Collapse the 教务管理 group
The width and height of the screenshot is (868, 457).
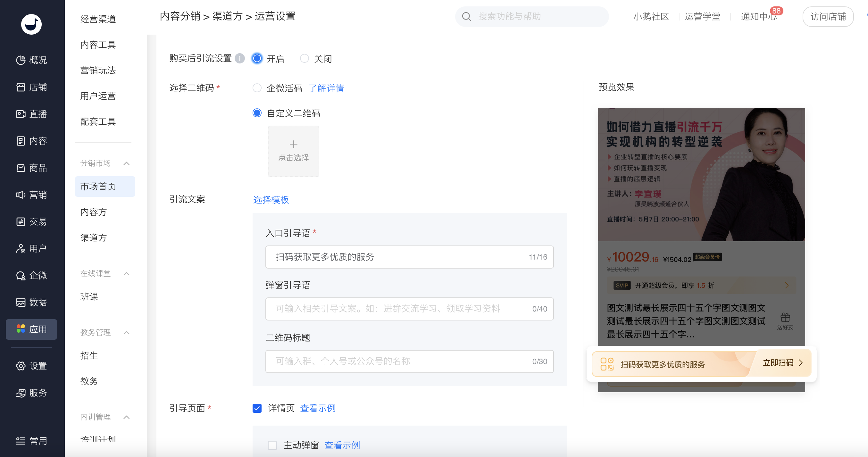click(x=126, y=333)
